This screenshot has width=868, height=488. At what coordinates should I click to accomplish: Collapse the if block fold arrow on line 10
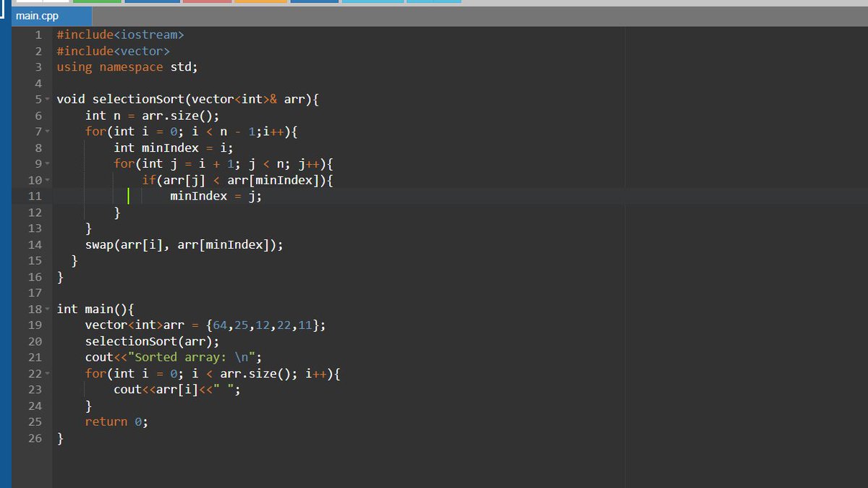(x=47, y=180)
